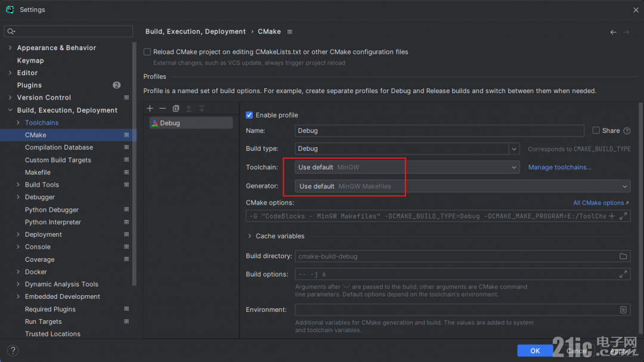Click the Version Control project-settings icon
Viewport: 644px width, 362px height.
tap(126, 98)
